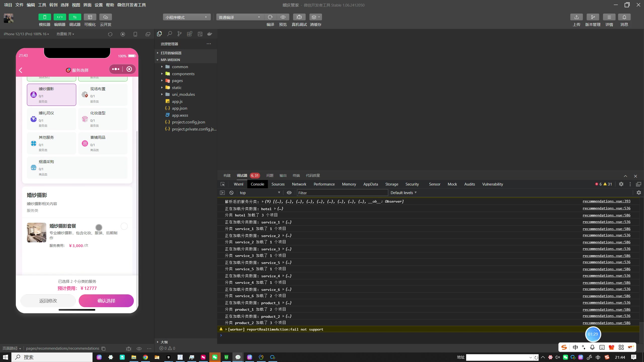644x362 pixels.
Task: Toggle live expression eye icon
Action: tap(289, 193)
